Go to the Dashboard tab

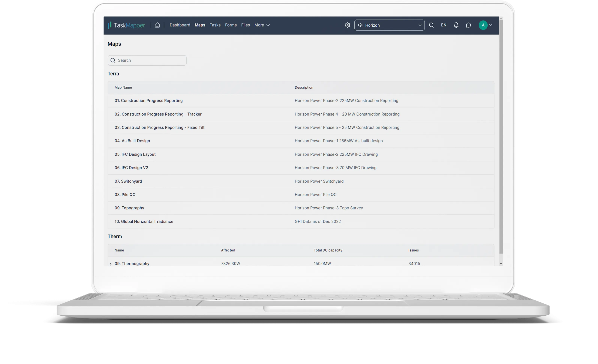click(x=180, y=25)
